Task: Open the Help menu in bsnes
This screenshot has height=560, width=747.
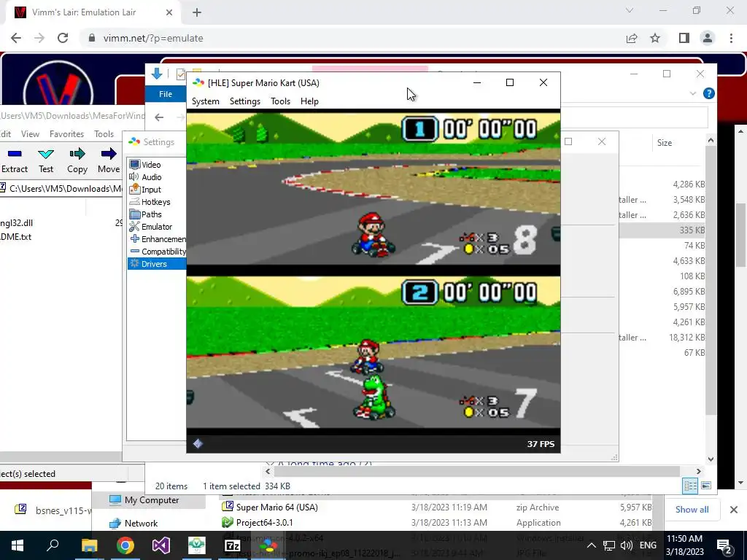Action: pos(309,101)
